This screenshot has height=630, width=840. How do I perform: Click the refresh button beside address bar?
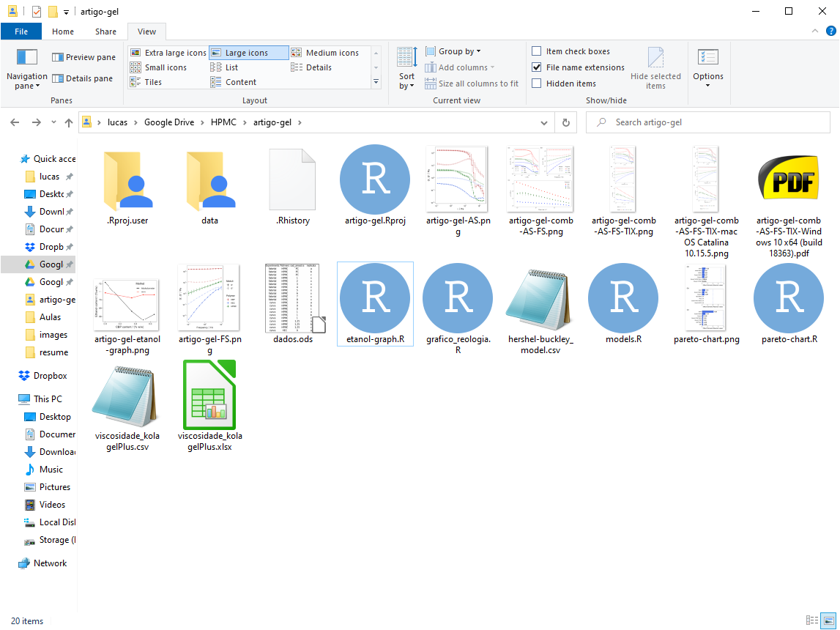pos(565,123)
